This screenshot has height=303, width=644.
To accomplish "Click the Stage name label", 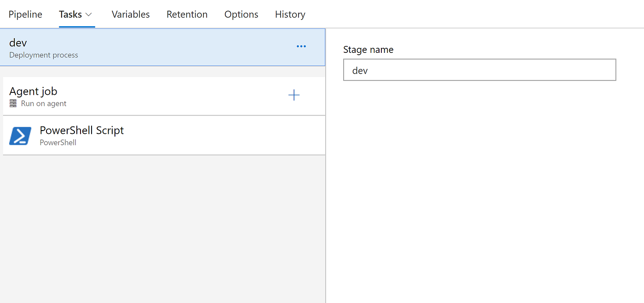I will pos(368,50).
